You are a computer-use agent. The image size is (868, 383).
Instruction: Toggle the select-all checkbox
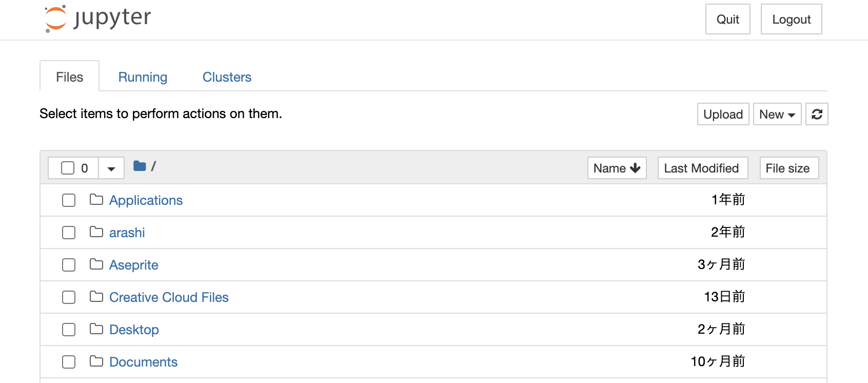68,168
